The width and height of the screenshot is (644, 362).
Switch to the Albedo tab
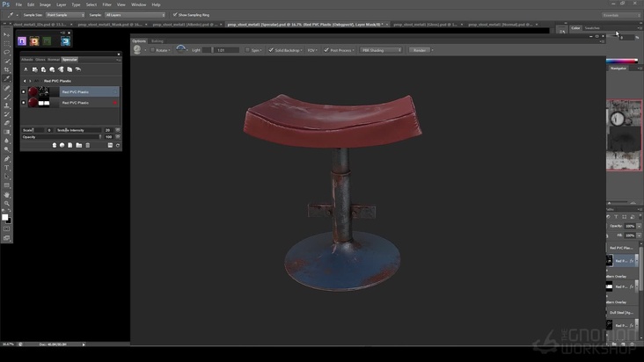pyautogui.click(x=27, y=60)
